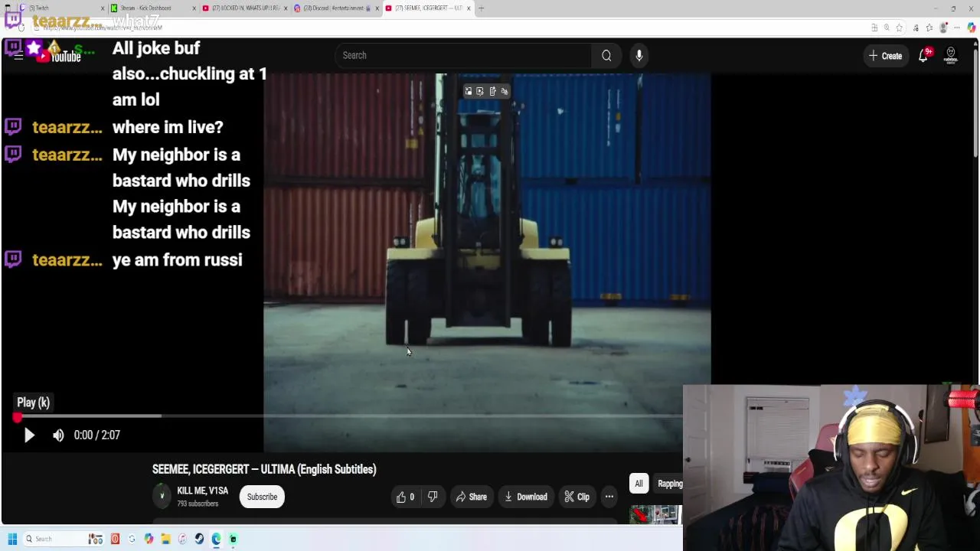This screenshot has height=551, width=980.
Task: Open the Create menu
Action: 885,56
